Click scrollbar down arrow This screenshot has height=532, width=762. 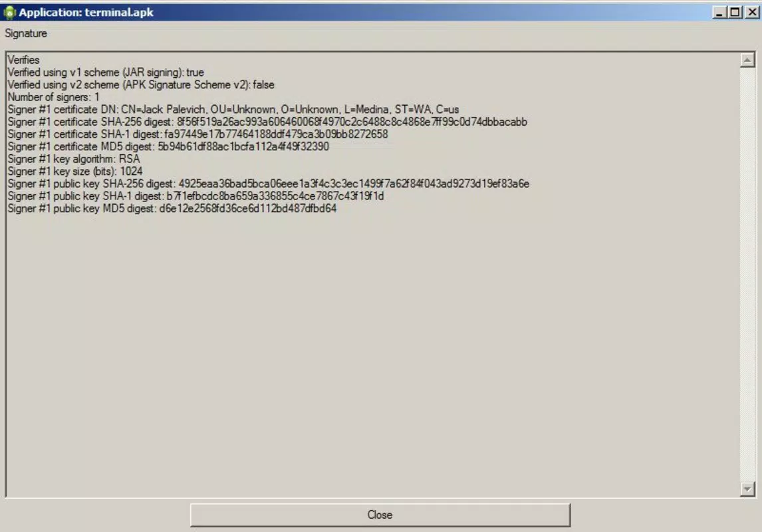point(747,489)
